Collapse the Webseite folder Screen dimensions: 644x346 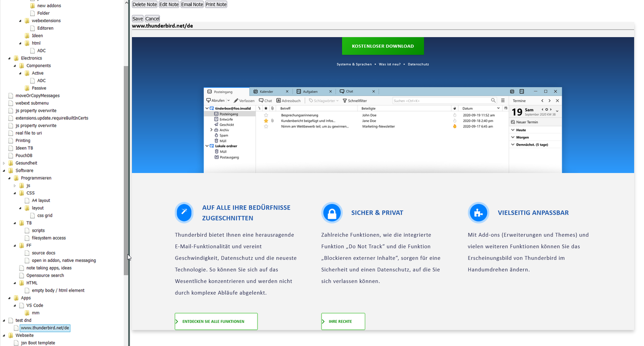pyautogui.click(x=4, y=335)
